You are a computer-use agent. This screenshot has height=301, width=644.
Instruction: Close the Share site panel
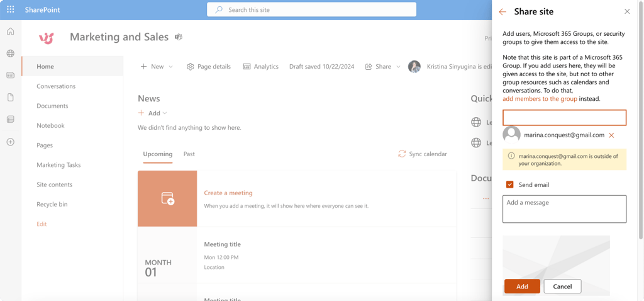(x=627, y=11)
